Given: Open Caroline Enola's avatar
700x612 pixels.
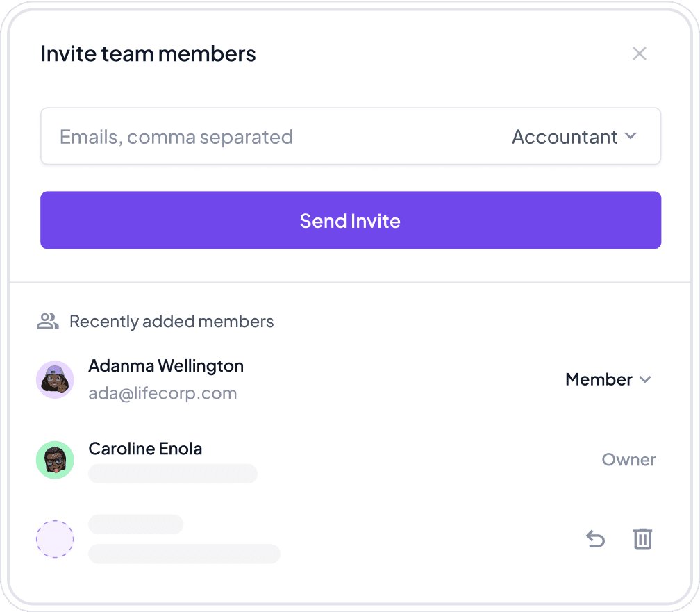Looking at the screenshot, I should (55, 460).
